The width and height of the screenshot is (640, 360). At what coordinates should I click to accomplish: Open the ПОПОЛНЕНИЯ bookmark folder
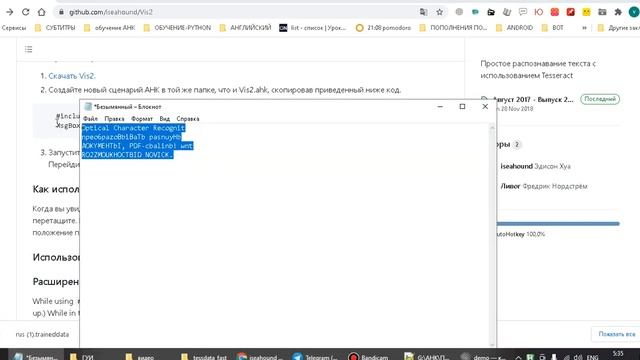(453, 28)
